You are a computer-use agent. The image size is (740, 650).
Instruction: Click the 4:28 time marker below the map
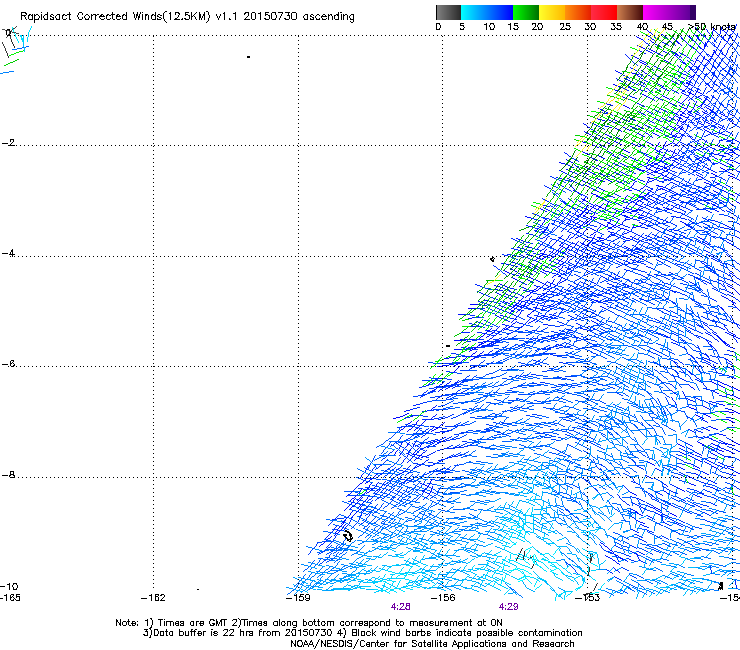(400, 607)
